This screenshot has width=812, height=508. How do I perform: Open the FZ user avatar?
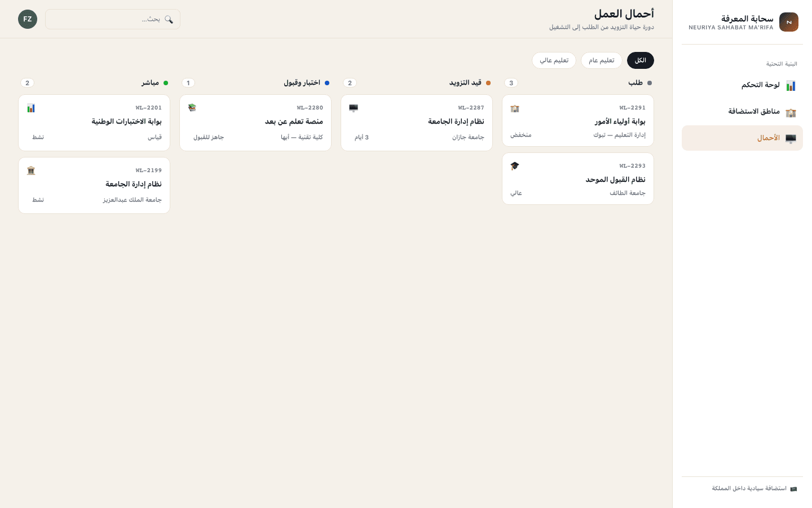28,19
